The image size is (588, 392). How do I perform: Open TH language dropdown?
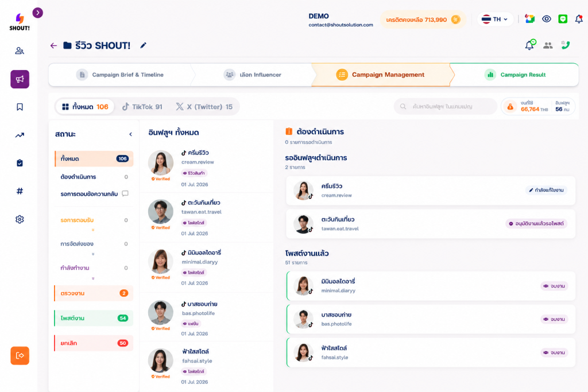coord(495,19)
